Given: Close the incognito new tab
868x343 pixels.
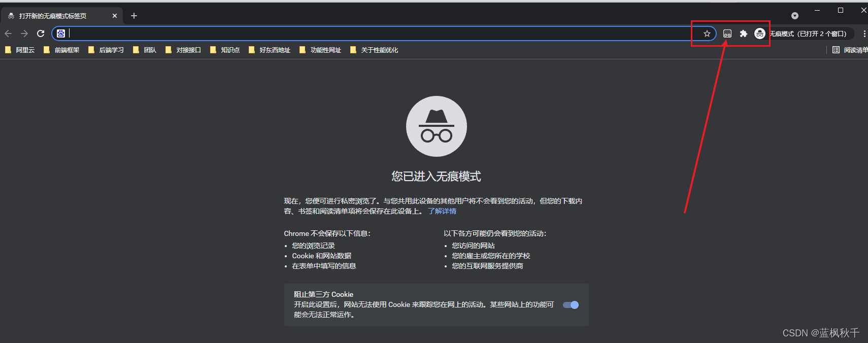Looking at the screenshot, I should (x=115, y=16).
